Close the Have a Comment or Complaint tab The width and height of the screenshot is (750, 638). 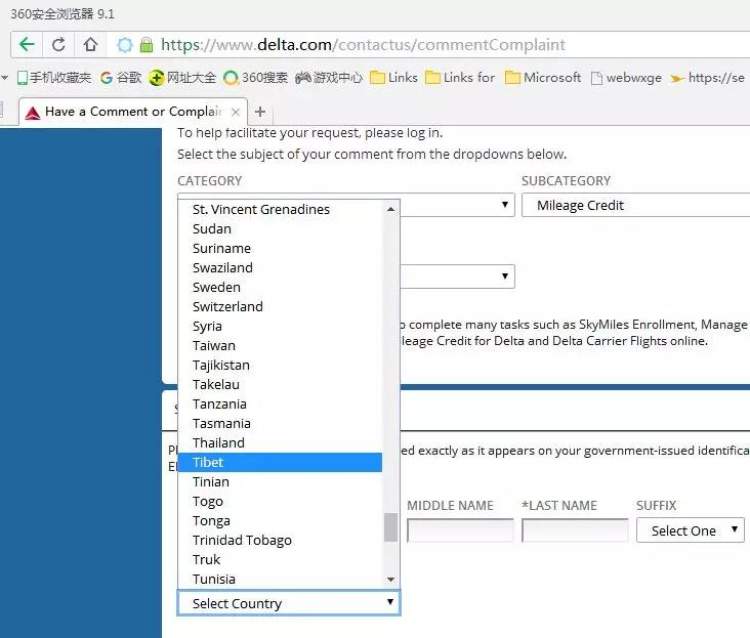(236, 112)
